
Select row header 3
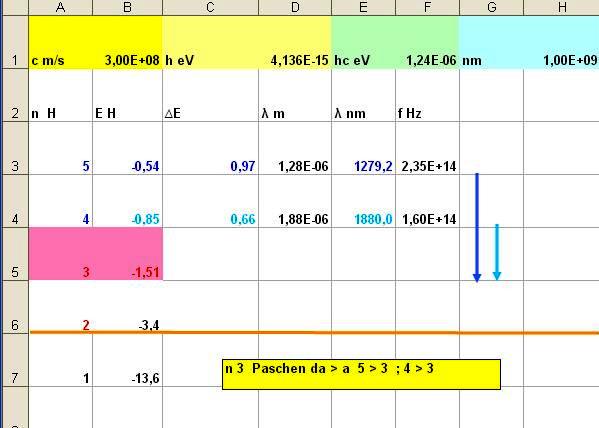15,148
